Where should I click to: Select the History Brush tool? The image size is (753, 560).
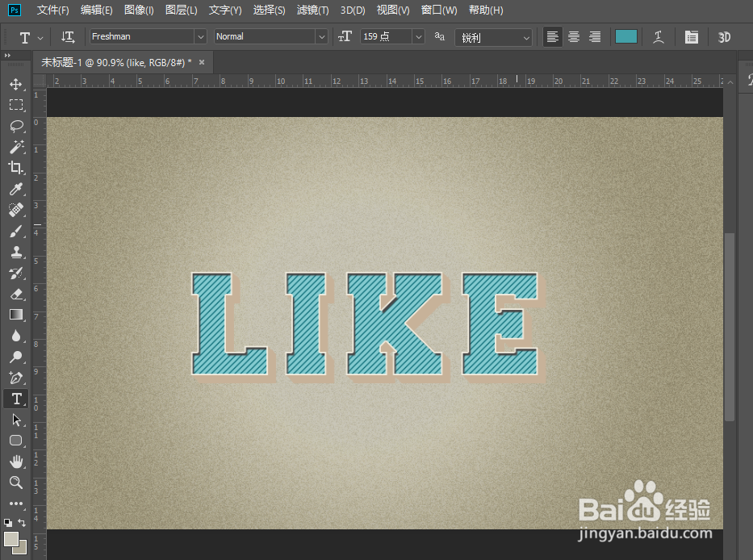coord(16,273)
